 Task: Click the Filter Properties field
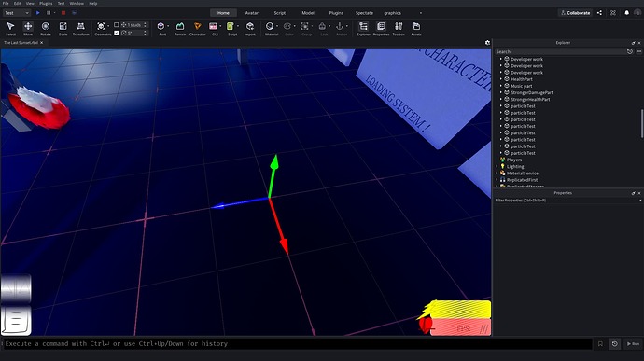(x=567, y=201)
